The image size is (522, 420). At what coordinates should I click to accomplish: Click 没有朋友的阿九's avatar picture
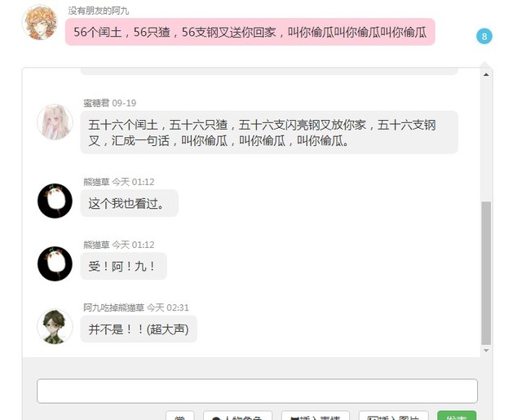pyautogui.click(x=40, y=22)
